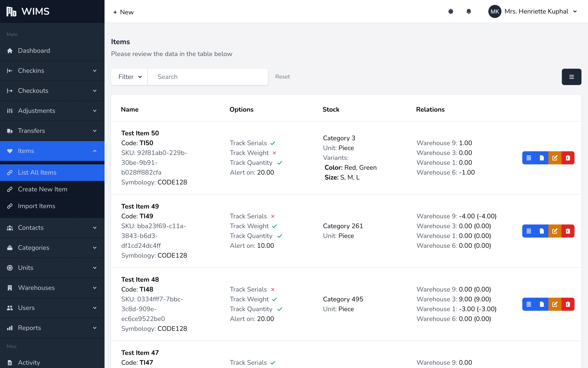Delete Test Item 48 with red trash icon
Viewport: 588px width, 368px height.
tap(568, 304)
